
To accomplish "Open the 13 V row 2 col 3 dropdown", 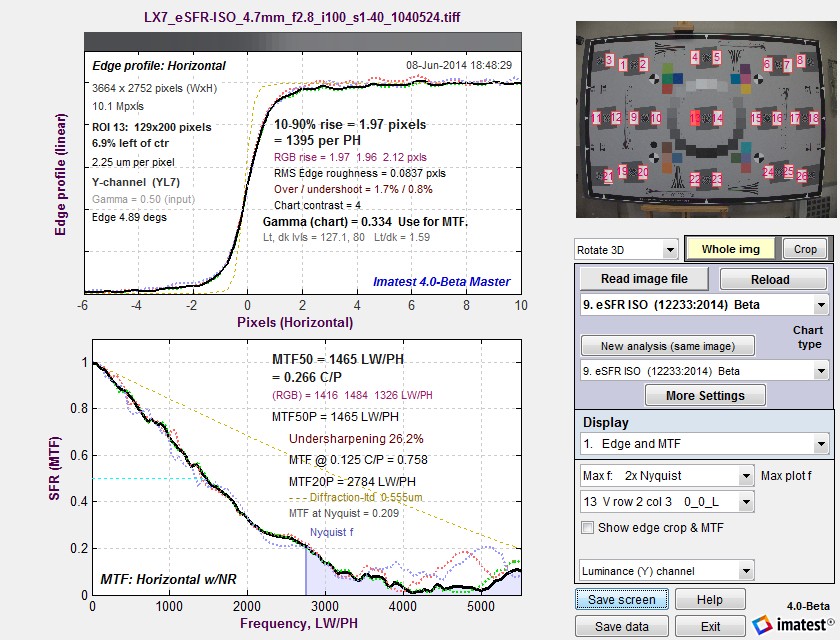I will 667,502.
